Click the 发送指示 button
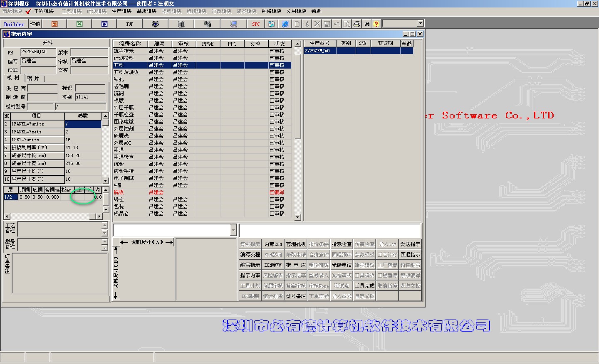Image resolution: width=599 pixels, height=364 pixels. (410, 244)
